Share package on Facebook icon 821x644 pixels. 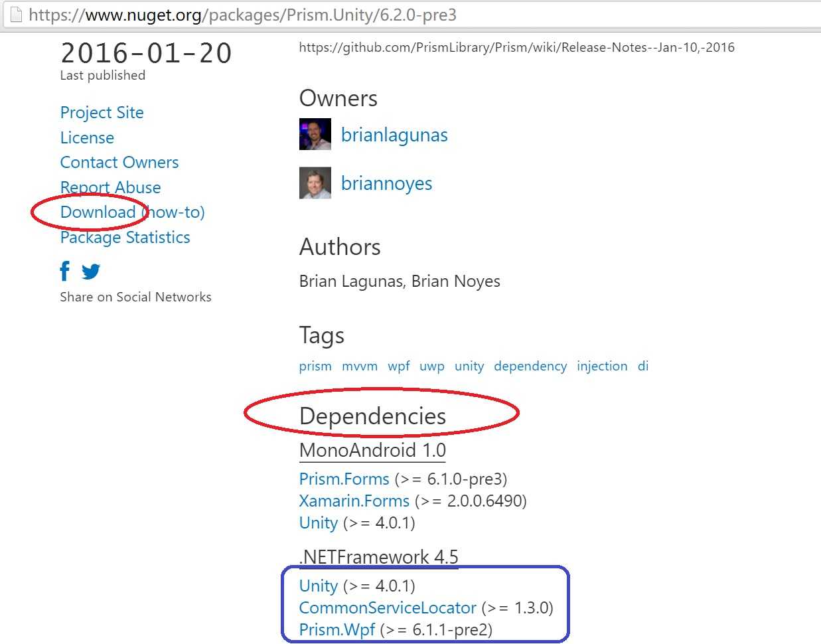coord(65,271)
